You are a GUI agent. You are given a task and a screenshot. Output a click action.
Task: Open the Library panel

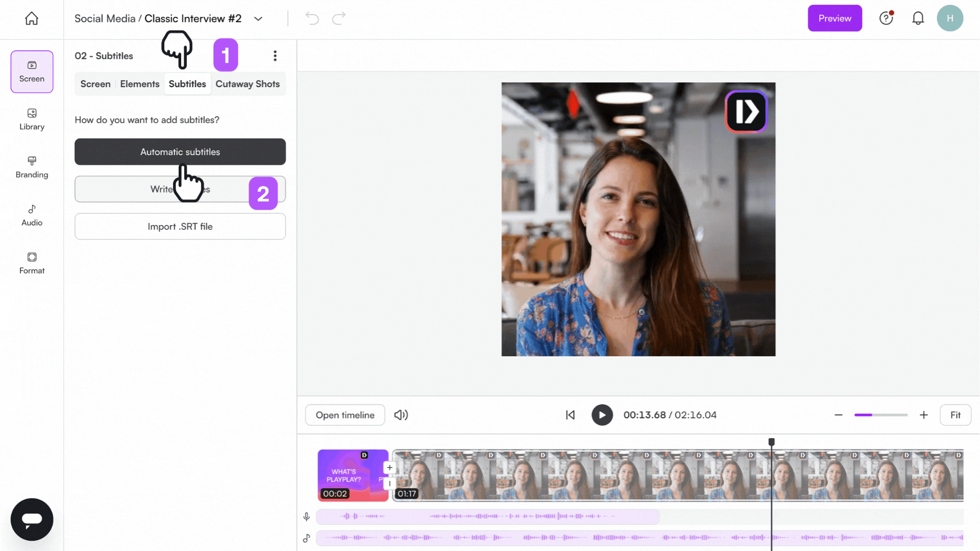click(x=31, y=119)
